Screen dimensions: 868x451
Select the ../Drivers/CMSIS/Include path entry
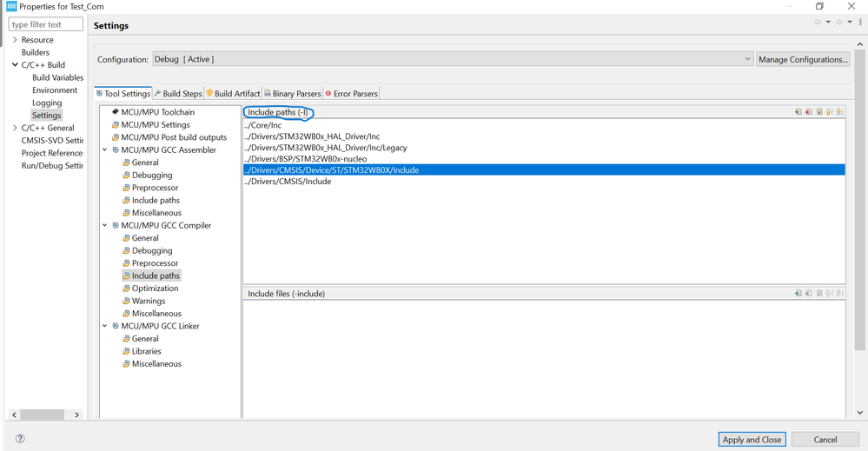288,182
